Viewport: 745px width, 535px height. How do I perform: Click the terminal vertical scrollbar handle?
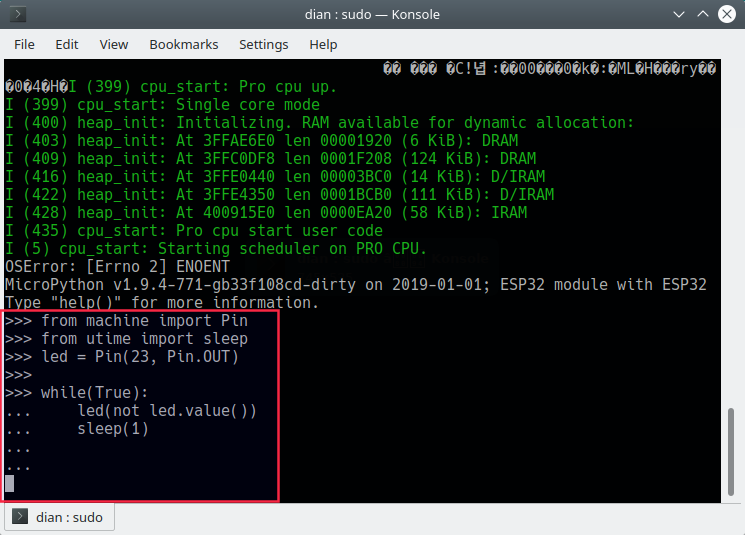(x=729, y=449)
